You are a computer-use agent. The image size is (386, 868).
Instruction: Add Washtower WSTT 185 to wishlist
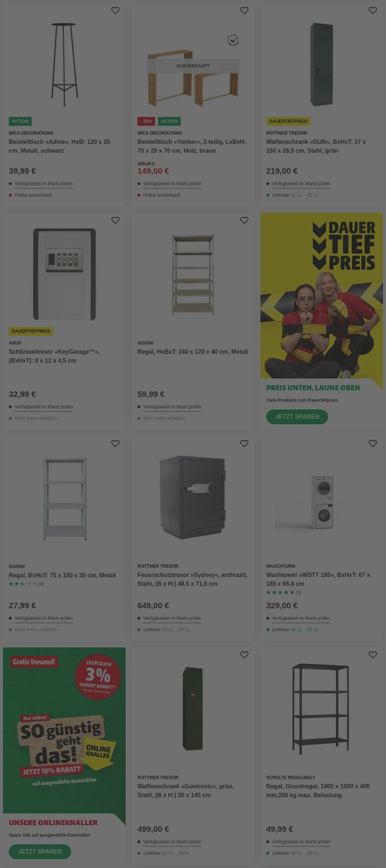372,444
